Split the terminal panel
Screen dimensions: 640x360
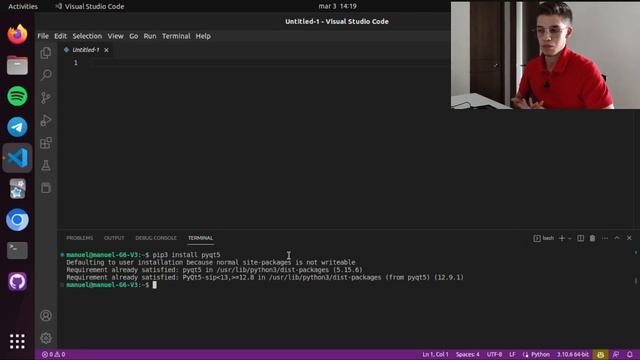(580, 238)
